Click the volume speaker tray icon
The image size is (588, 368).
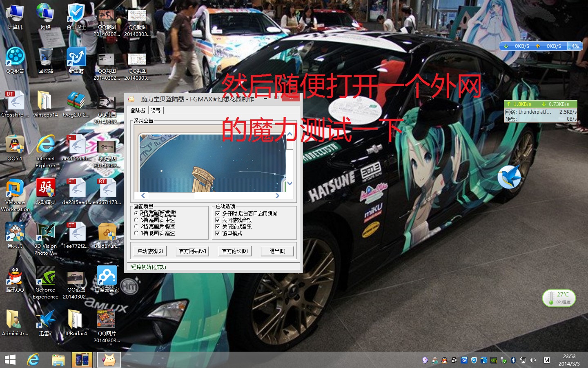pyautogui.click(x=533, y=360)
